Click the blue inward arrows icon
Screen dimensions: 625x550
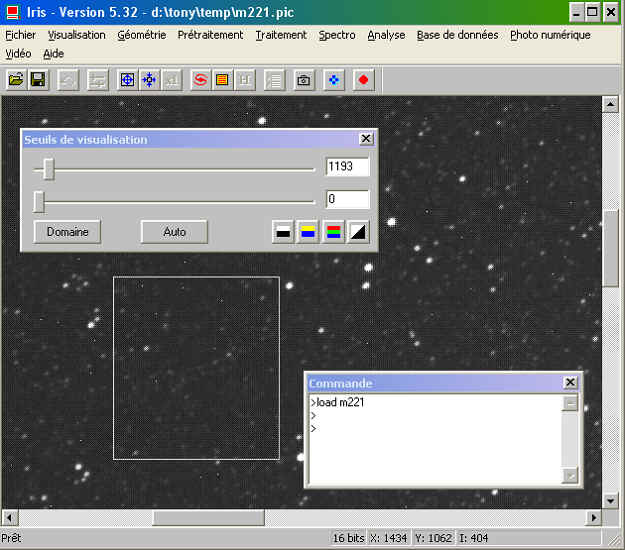(149, 80)
